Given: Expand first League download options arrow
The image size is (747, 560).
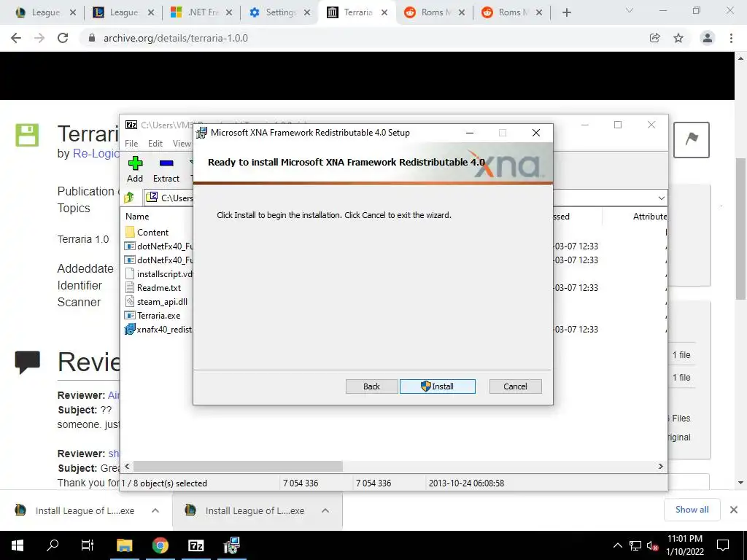Looking at the screenshot, I should 155,510.
